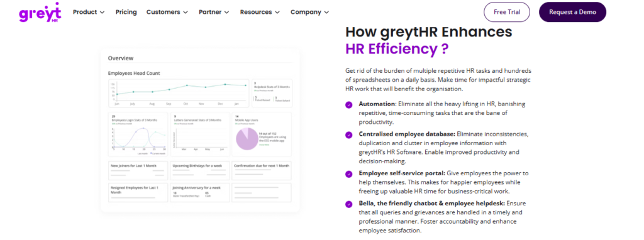Viewport: 644px width, 240px height.
Task: Click the checkmark beside Employee self-service portal
Action: 348,174
